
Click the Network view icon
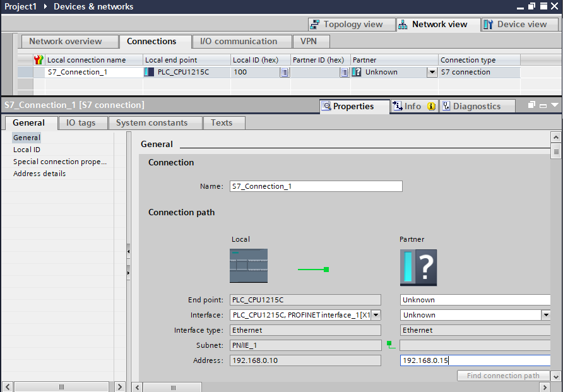(403, 25)
